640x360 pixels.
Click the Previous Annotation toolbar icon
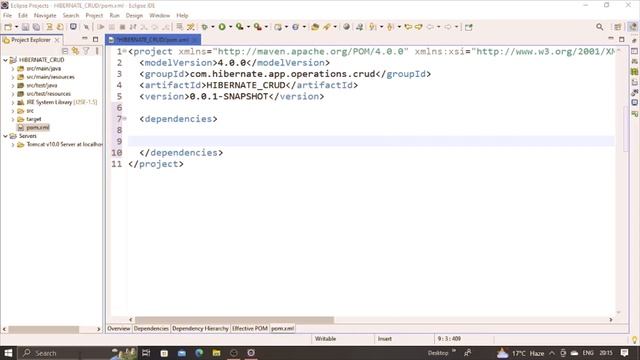[x=390, y=27]
